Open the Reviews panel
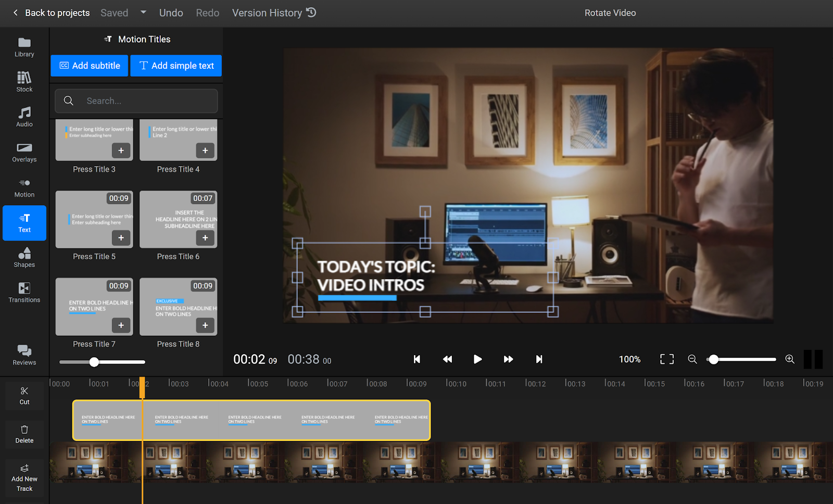833x504 pixels. tap(24, 355)
